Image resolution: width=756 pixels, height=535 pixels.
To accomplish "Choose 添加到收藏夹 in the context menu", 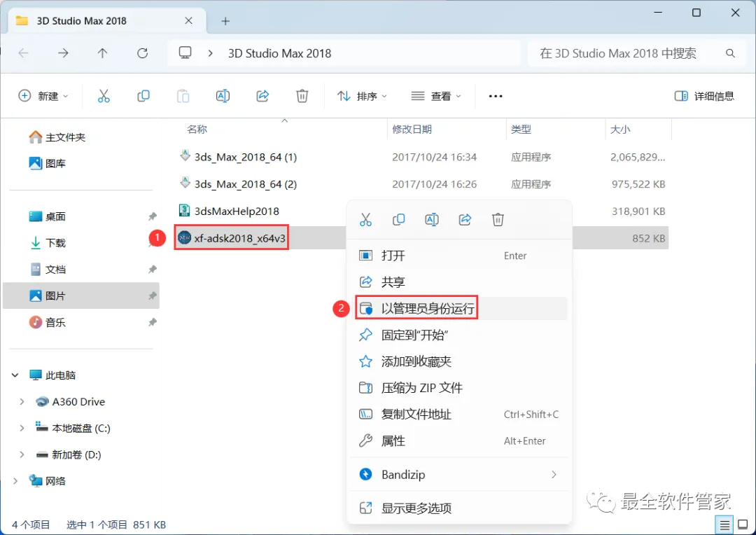I will click(x=458, y=361).
